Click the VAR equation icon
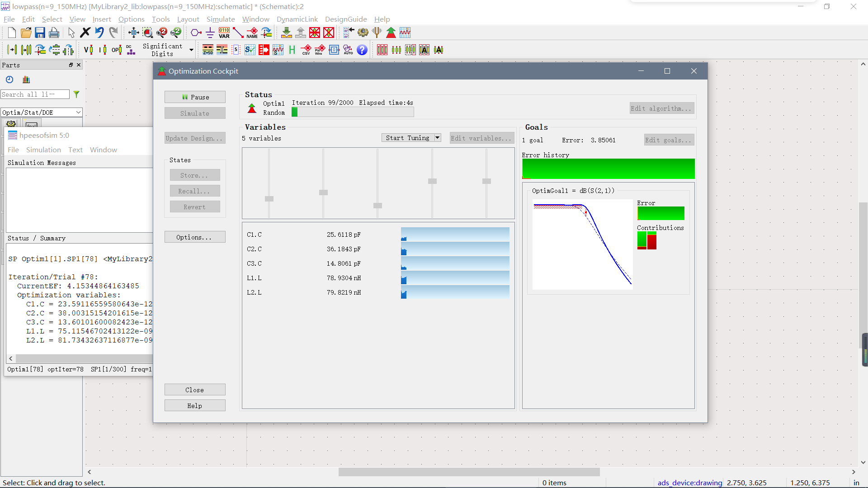The image size is (868, 488). (224, 33)
